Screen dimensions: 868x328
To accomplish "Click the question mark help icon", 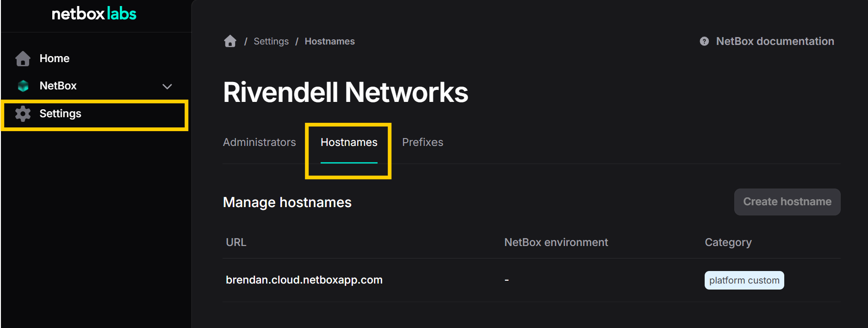I will [x=704, y=41].
